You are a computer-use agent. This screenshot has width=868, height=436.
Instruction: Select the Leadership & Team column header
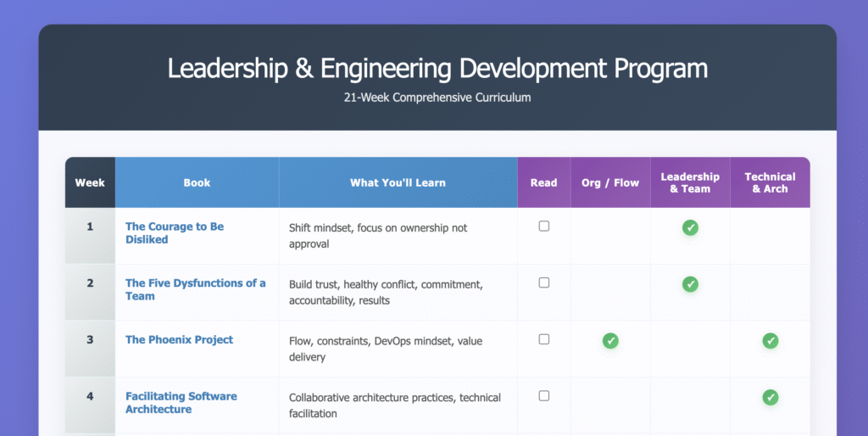[690, 182]
